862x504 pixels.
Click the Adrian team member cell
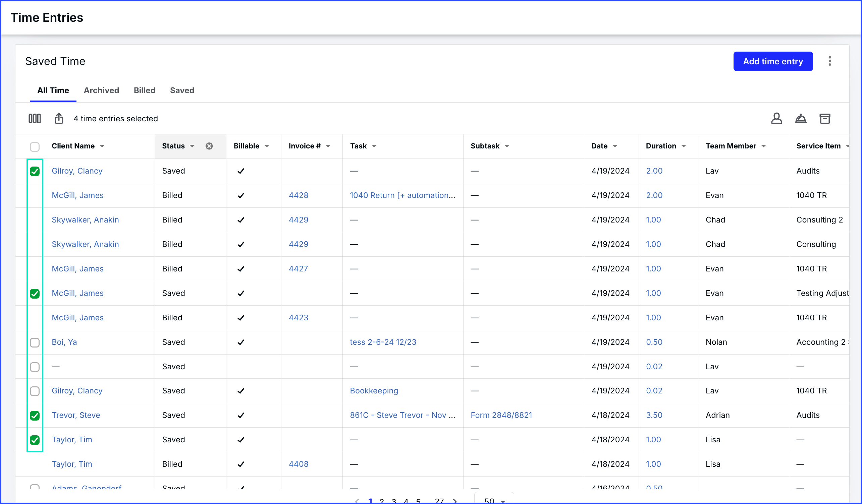tap(718, 416)
